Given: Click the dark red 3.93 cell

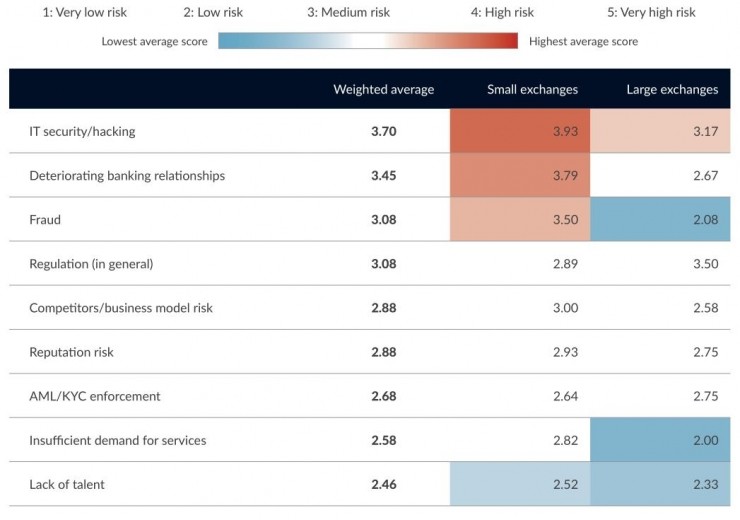Looking at the screenshot, I should tap(520, 131).
